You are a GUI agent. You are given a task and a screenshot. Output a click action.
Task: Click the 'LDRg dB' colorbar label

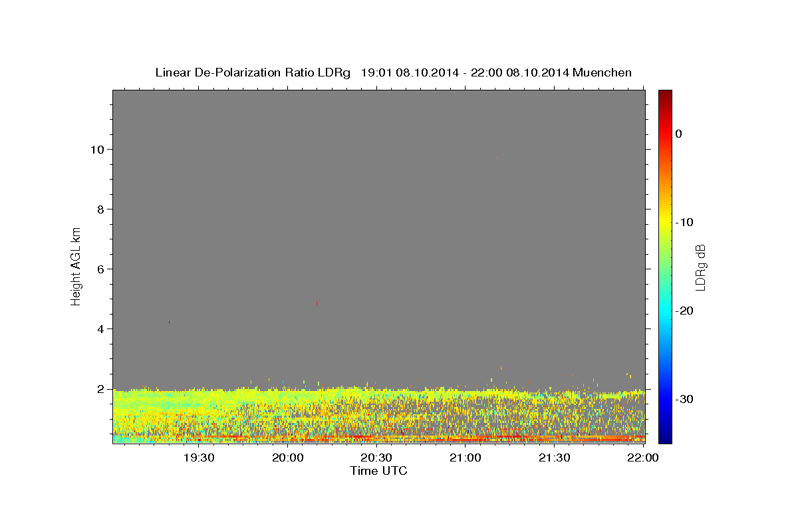[x=700, y=267]
